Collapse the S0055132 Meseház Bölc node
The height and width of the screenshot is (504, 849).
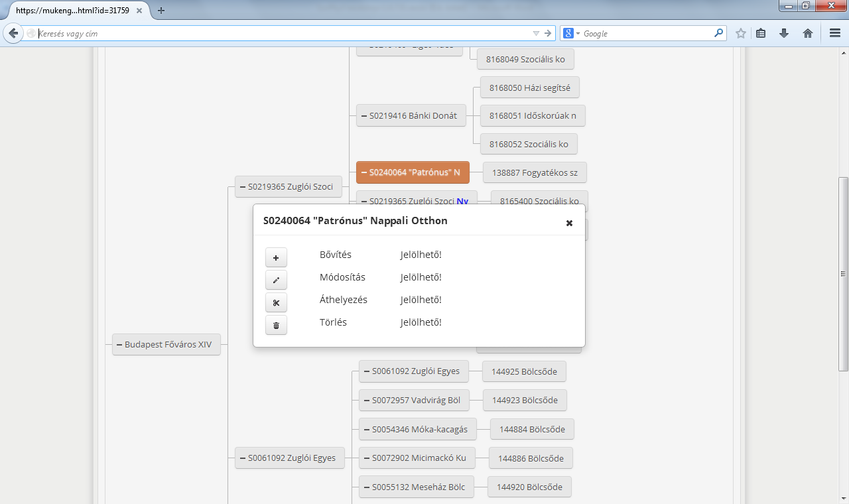[x=367, y=487]
